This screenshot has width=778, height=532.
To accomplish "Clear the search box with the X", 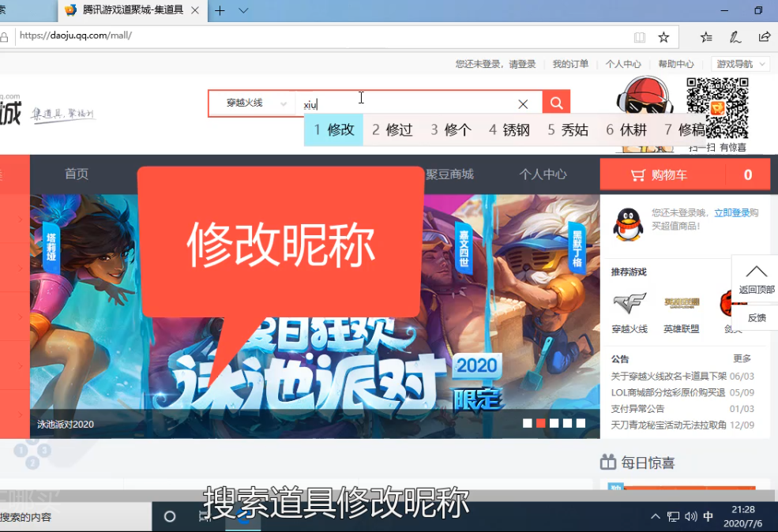I will [523, 104].
